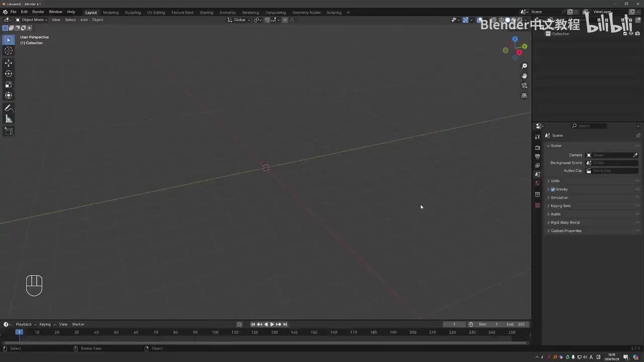The height and width of the screenshot is (362, 644).
Task: Activate the Cursor tool
Action: pyautogui.click(x=9, y=50)
